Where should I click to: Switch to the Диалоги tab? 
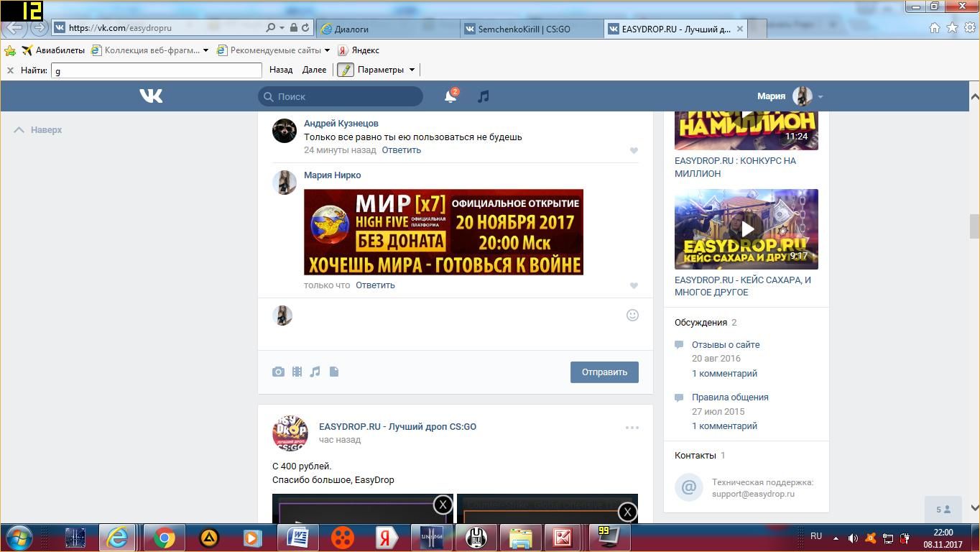387,29
